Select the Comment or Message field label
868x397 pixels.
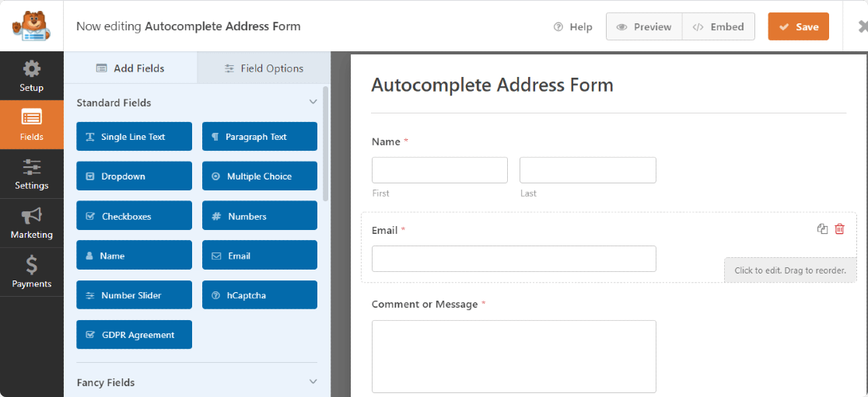(x=425, y=304)
